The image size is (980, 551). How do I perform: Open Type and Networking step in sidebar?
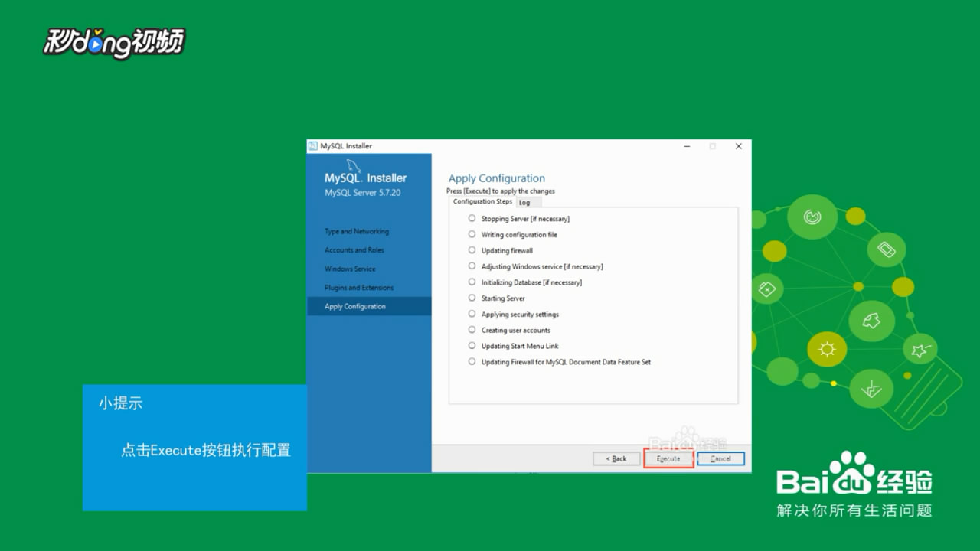tap(357, 231)
